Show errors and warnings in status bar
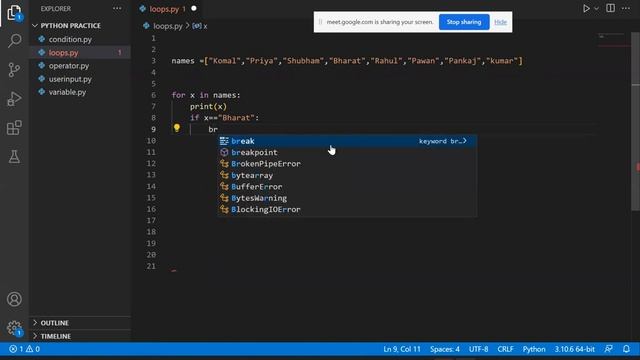 coord(24,349)
